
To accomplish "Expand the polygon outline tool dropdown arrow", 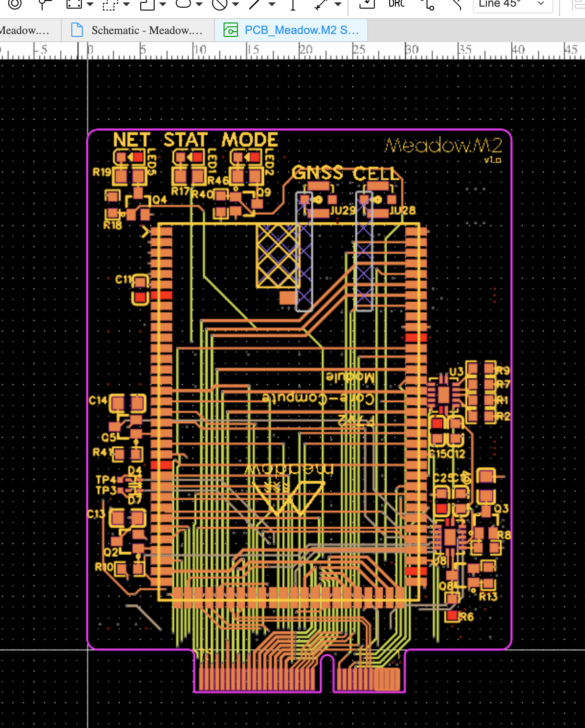I will tap(163, 4).
